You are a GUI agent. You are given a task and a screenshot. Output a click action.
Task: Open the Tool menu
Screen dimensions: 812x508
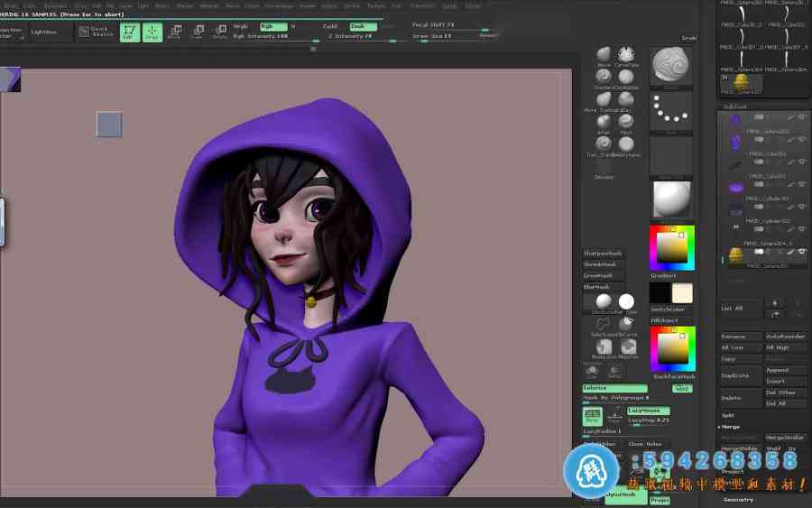click(x=396, y=5)
